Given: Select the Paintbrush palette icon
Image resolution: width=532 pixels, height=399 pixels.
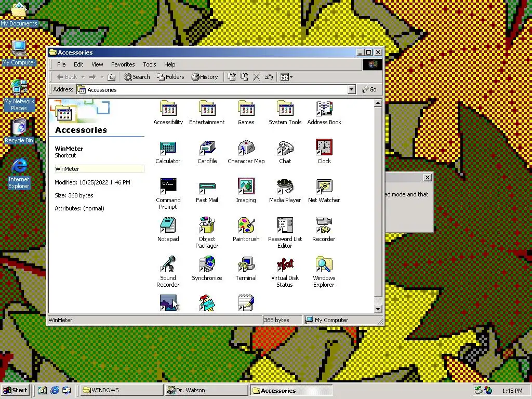Looking at the screenshot, I should (246, 225).
